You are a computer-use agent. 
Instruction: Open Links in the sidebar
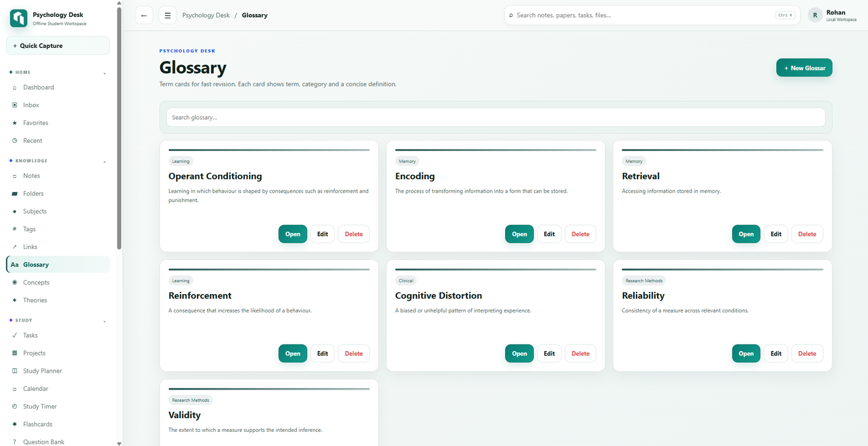(58, 247)
